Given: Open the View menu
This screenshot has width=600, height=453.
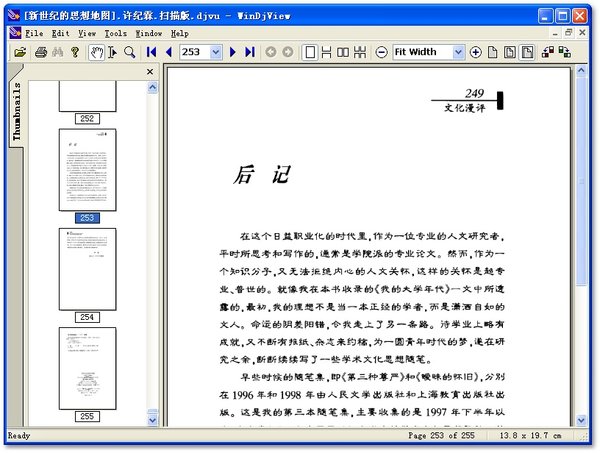Looking at the screenshot, I should pos(87,33).
